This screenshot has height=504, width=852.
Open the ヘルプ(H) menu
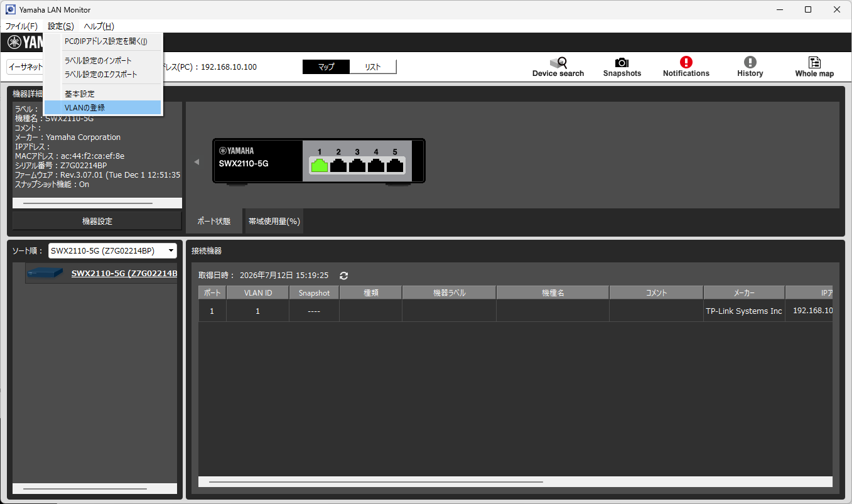(99, 26)
